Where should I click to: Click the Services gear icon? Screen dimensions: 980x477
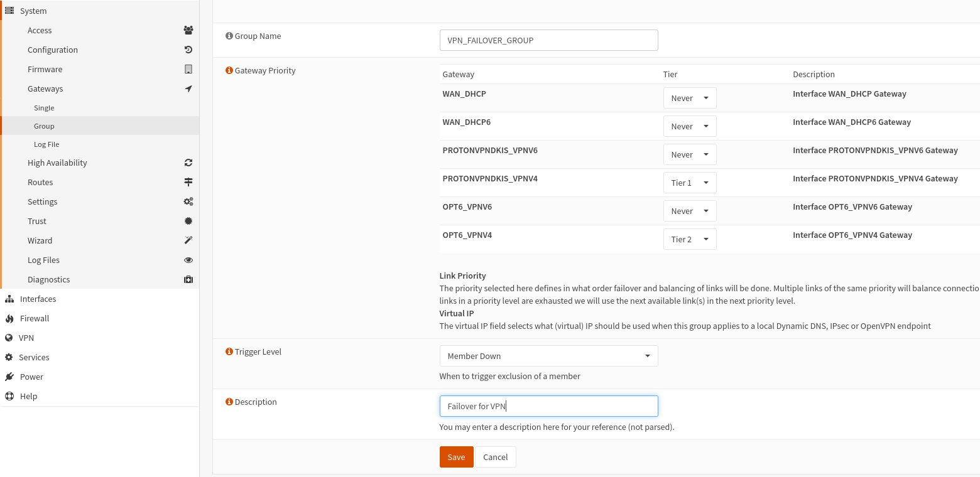[9, 357]
